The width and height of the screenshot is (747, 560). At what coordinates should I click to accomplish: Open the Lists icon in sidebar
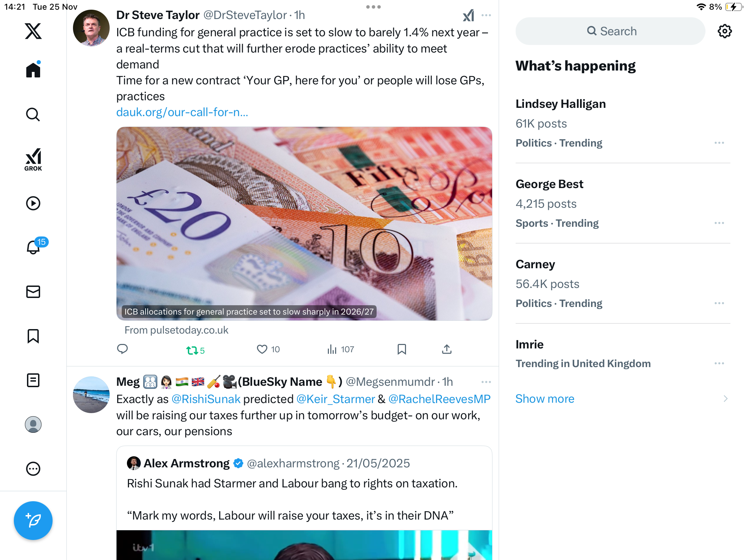click(x=33, y=380)
